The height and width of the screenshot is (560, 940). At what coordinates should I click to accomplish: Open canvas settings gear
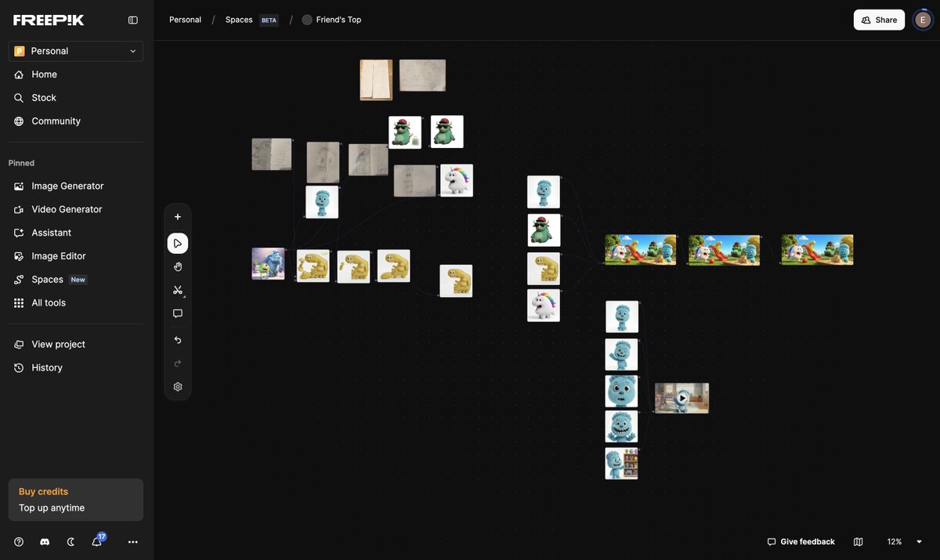tap(178, 387)
